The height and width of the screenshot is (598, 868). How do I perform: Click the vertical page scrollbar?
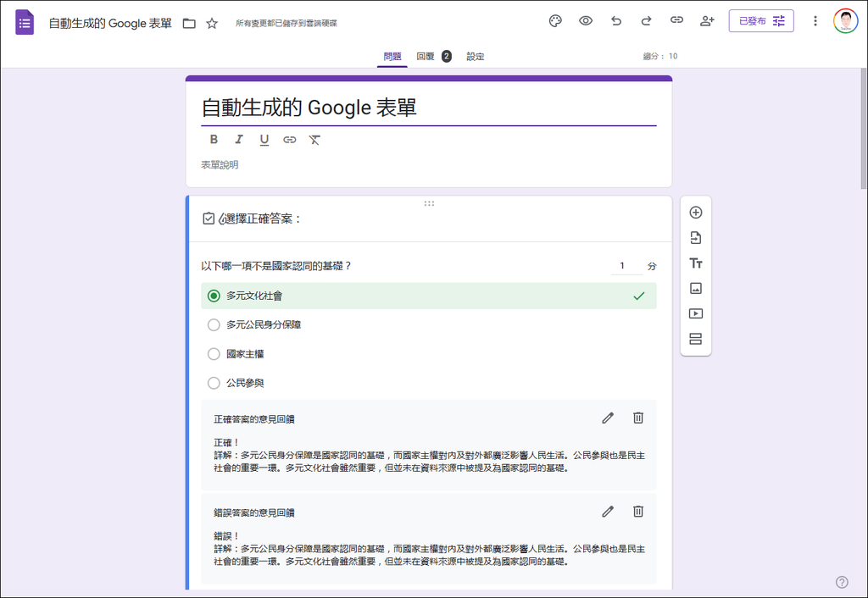coord(864,129)
